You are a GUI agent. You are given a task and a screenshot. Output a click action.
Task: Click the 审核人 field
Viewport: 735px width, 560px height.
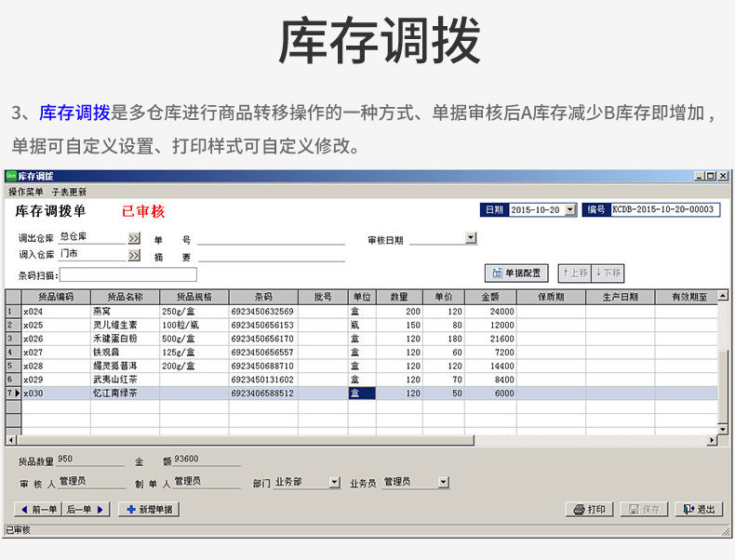coord(92,482)
